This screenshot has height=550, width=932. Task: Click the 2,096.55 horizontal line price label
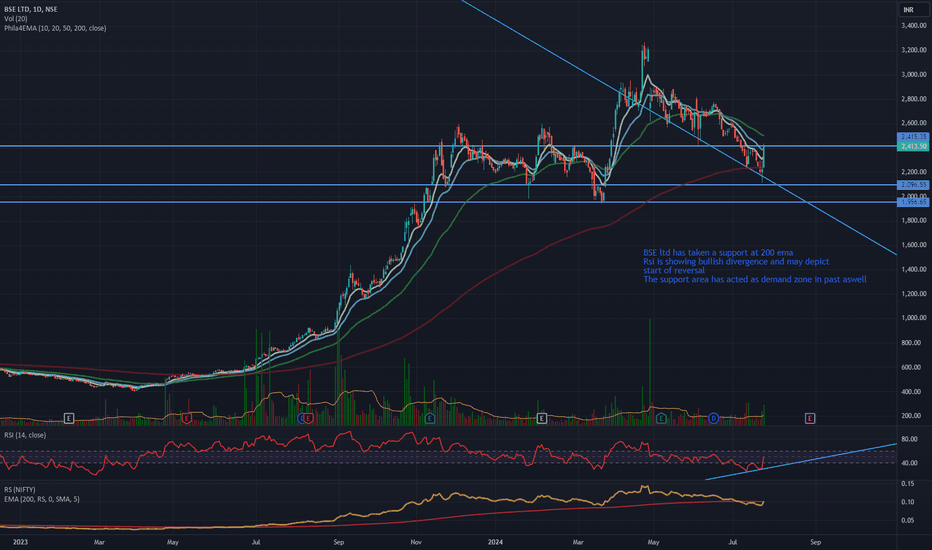(914, 185)
